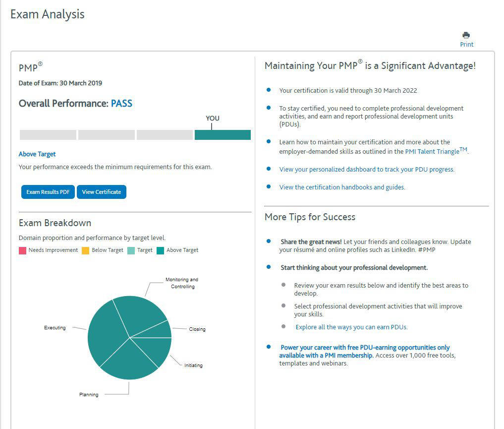504x429 pixels.
Task: Click the printer icon
Action: [x=466, y=35]
